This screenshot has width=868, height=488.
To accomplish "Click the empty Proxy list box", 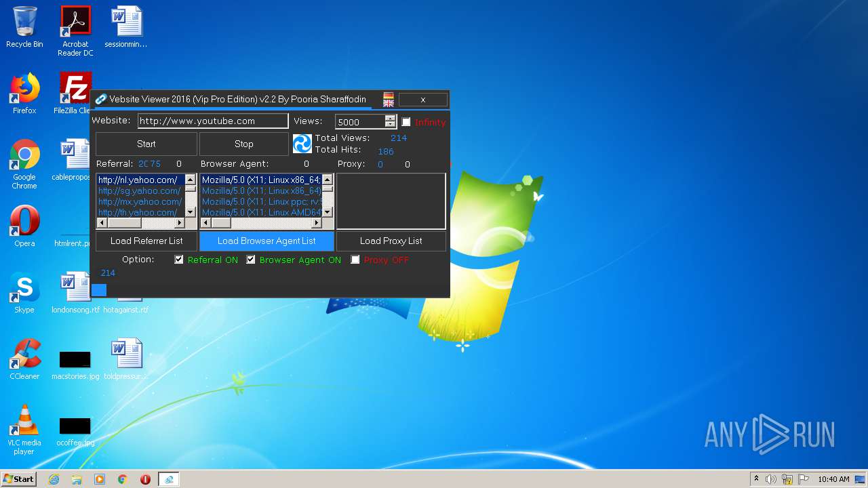I will point(391,201).
